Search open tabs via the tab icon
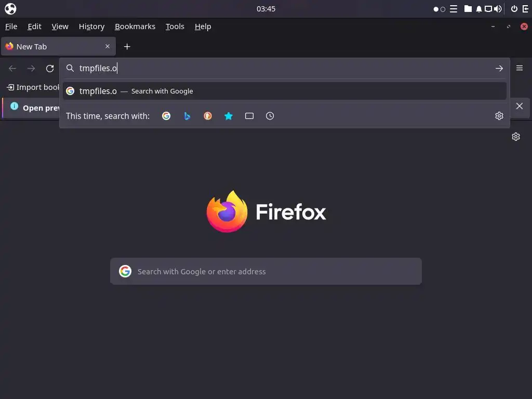 (x=249, y=116)
